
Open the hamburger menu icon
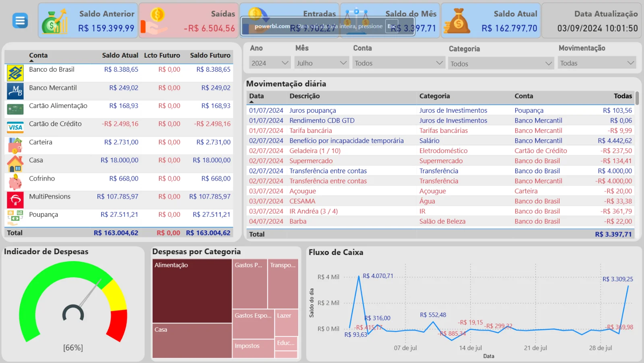(x=20, y=20)
